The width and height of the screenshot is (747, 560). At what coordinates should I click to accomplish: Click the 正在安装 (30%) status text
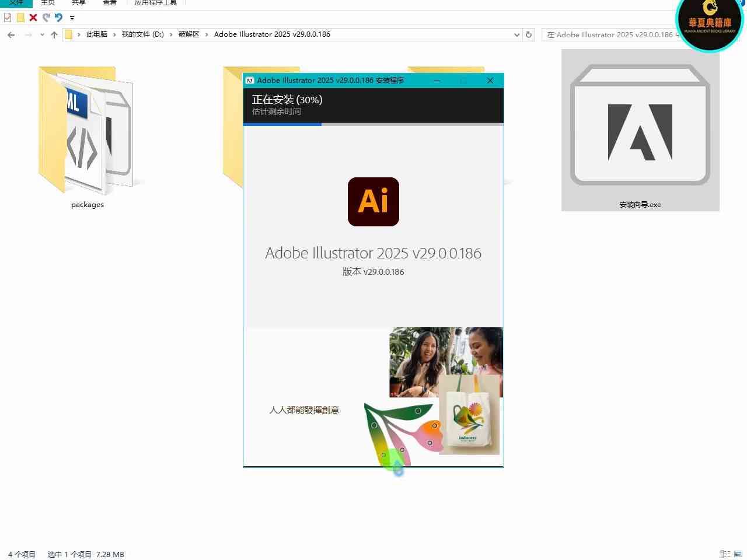tap(287, 100)
